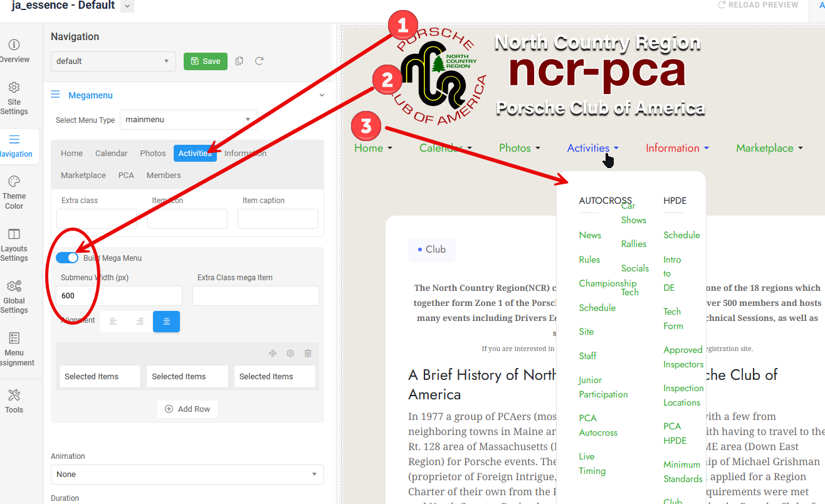Open the Junior Participation link
The width and height of the screenshot is (825, 504).
[603, 387]
